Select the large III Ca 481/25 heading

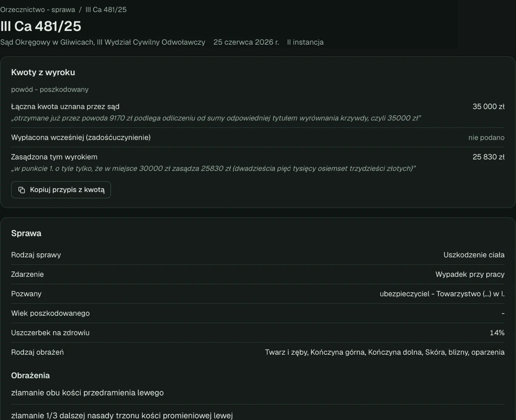[x=41, y=26]
